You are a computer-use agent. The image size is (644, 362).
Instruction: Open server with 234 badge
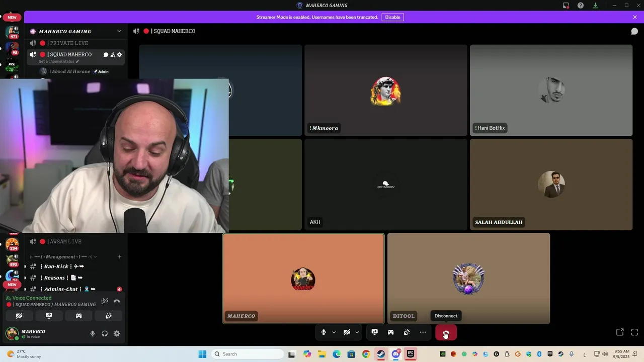(x=12, y=244)
